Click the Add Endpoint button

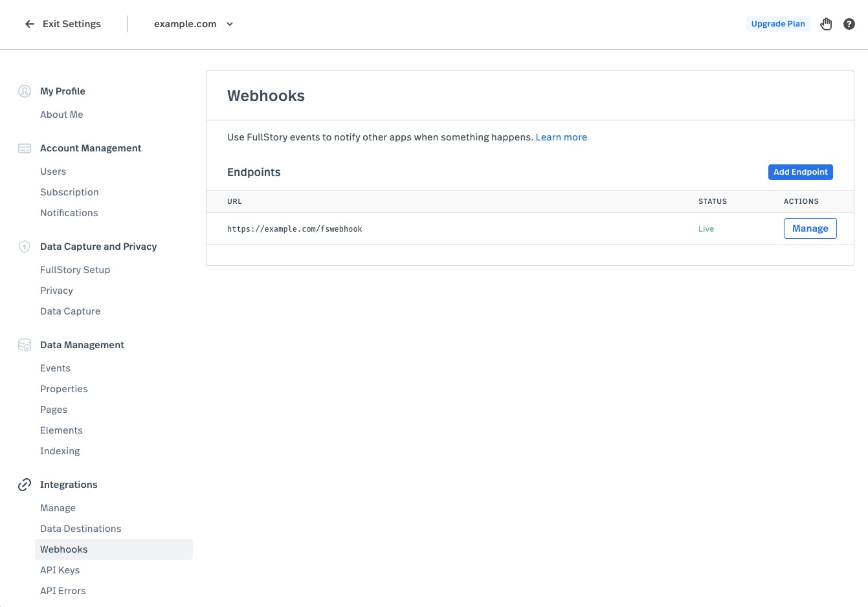[x=801, y=172]
